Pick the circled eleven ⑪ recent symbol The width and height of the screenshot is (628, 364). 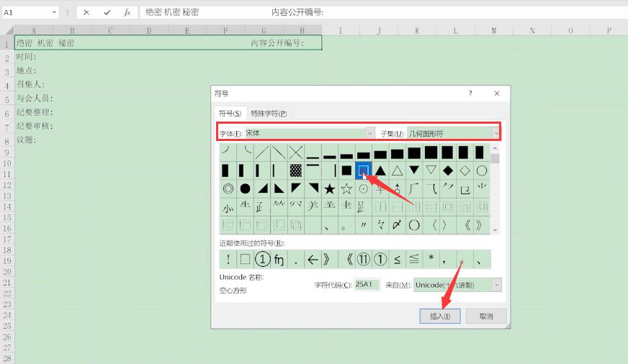[363, 259]
